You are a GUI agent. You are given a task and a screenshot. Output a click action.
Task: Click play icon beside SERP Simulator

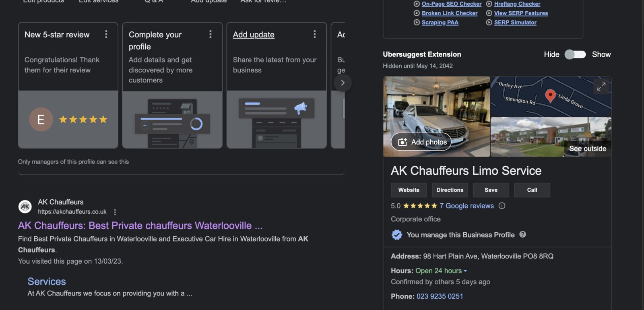tap(489, 23)
